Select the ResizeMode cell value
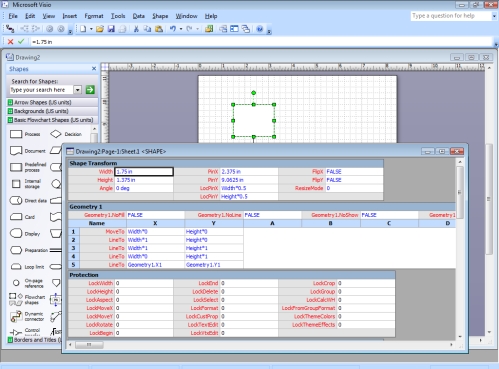 click(354, 188)
